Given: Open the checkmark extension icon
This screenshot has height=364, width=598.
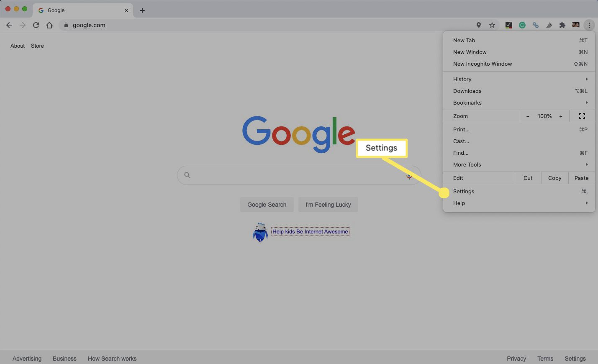Looking at the screenshot, I should pos(508,25).
